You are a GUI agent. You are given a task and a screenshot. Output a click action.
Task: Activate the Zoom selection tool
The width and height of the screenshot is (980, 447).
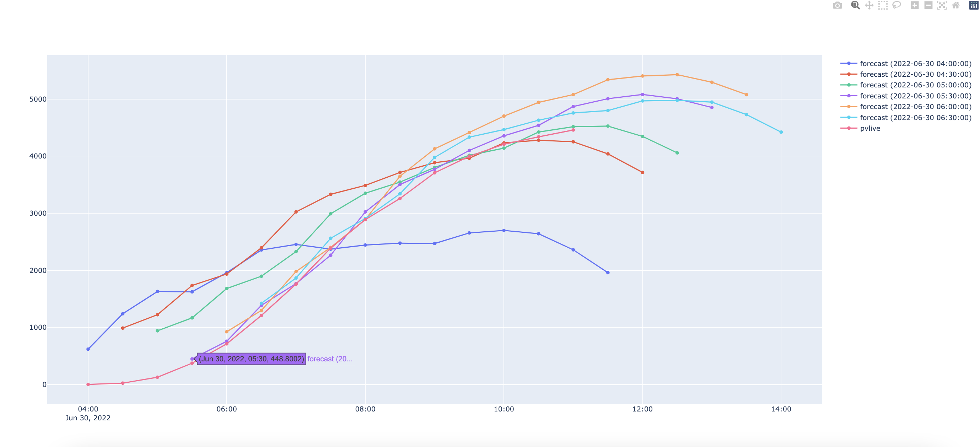point(855,5)
